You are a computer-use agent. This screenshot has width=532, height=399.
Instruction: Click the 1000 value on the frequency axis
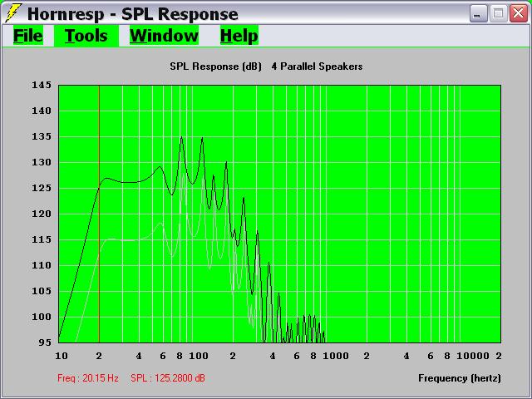click(336, 356)
